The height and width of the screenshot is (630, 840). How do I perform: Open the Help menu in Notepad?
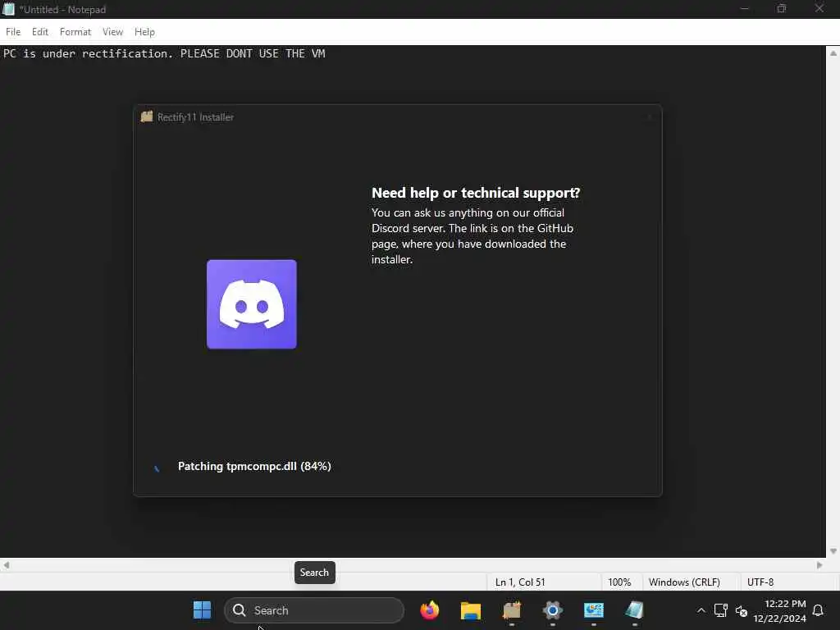144,32
